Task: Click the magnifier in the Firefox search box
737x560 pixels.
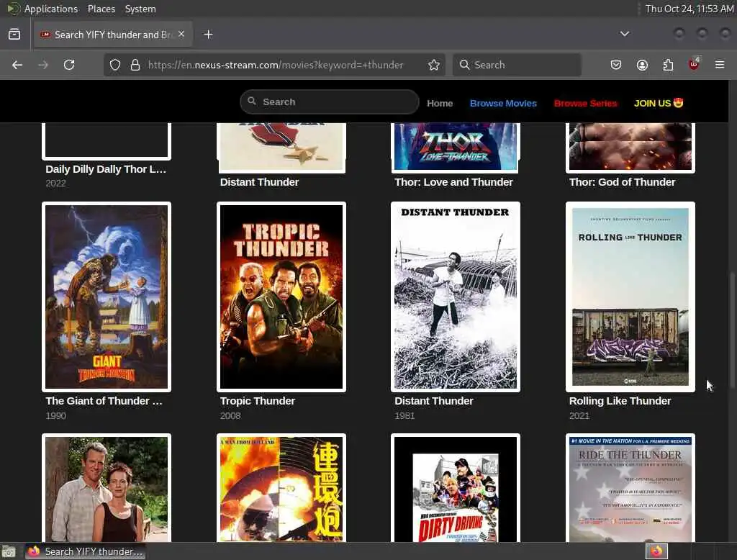Action: (x=464, y=64)
